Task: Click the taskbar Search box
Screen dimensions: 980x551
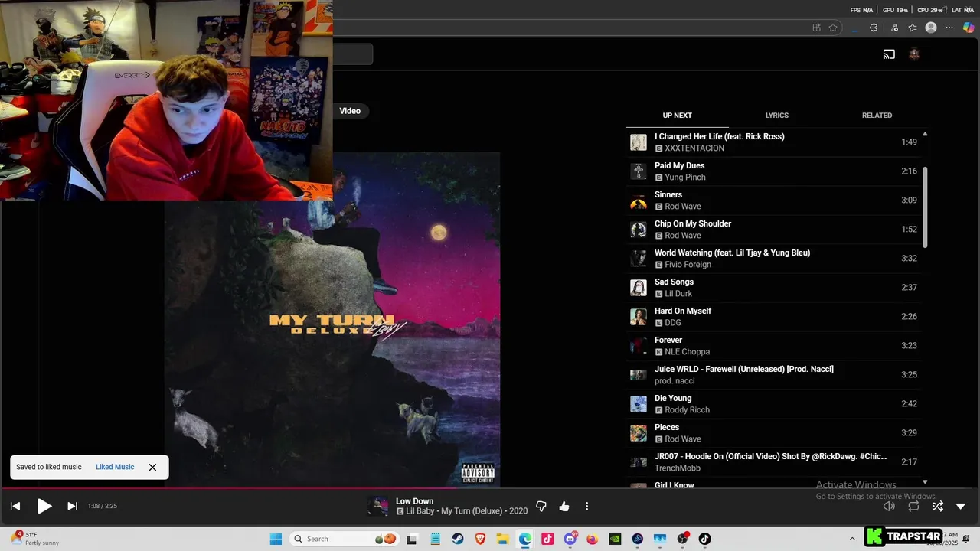Action: [345, 539]
